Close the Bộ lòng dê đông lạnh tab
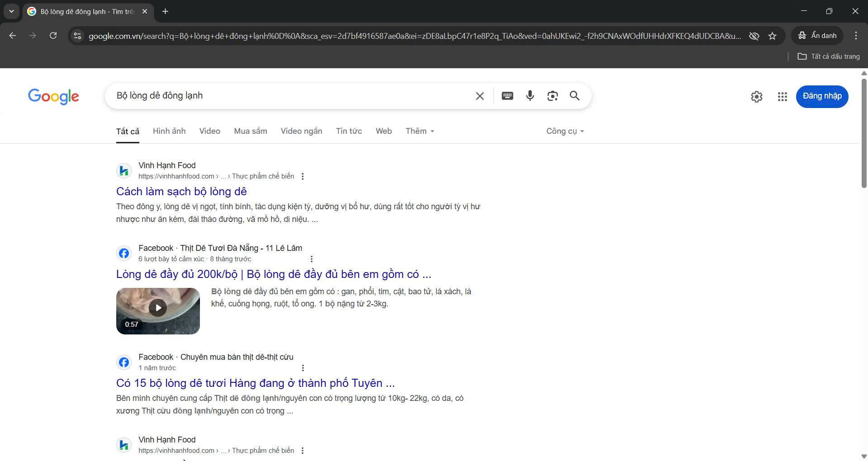868x461 pixels. coord(145,11)
